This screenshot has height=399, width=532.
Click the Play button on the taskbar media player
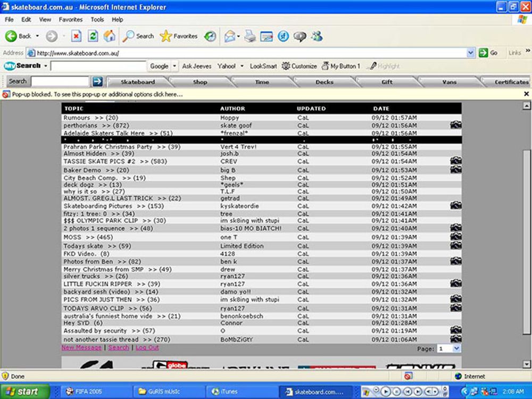tap(385, 392)
